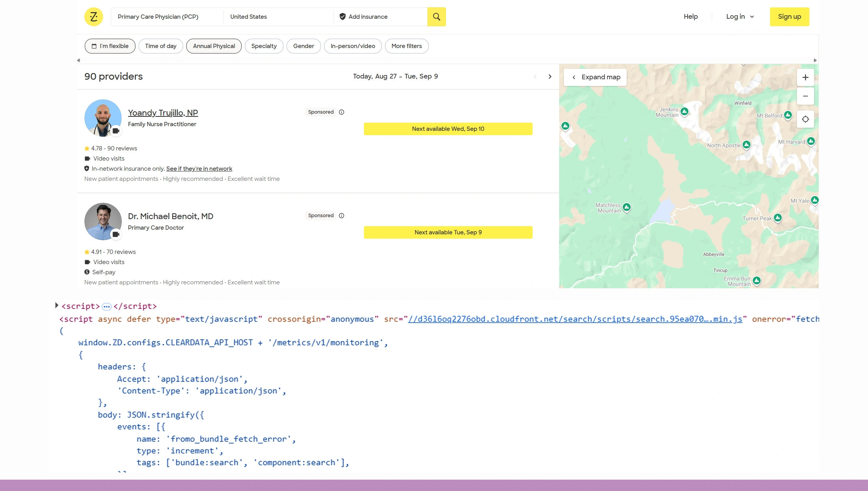The image size is (868, 491).
Task: Click the locate-me crosshair map icon
Action: pos(805,119)
